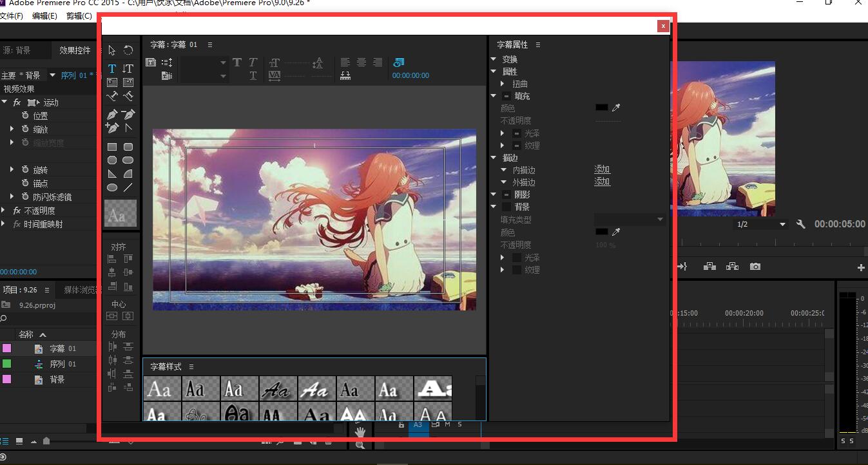
Task: Select the Vertical Path Type tool
Action: pyautogui.click(x=128, y=96)
